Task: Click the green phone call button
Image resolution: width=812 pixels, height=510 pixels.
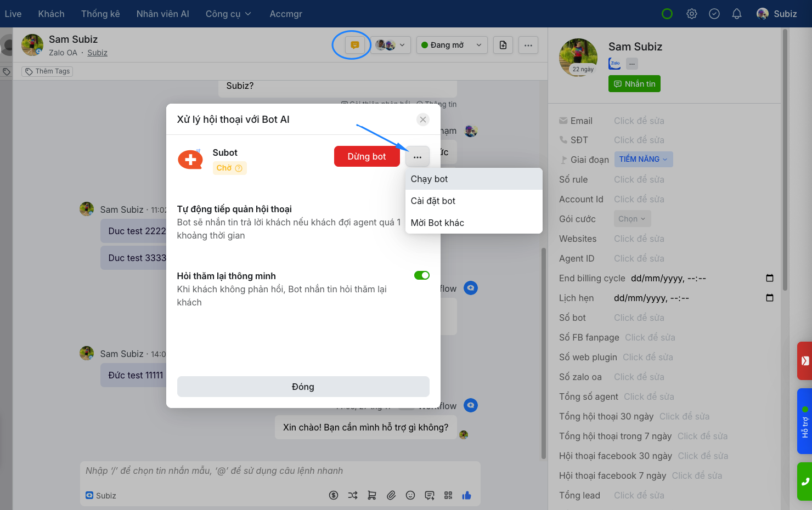Action: (x=804, y=481)
